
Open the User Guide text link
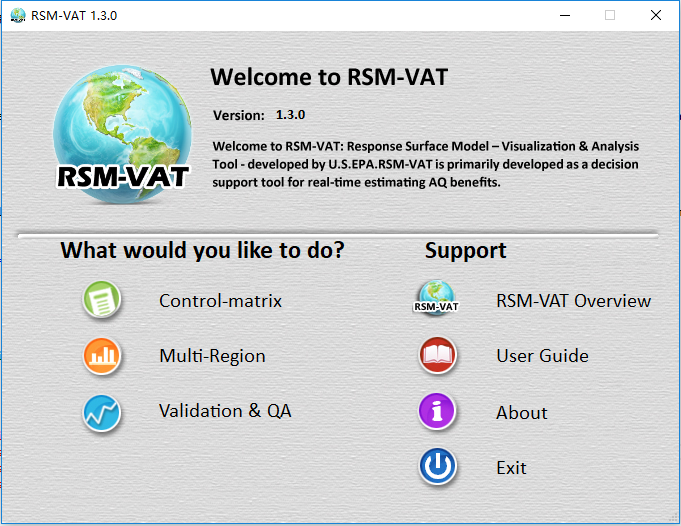click(542, 356)
